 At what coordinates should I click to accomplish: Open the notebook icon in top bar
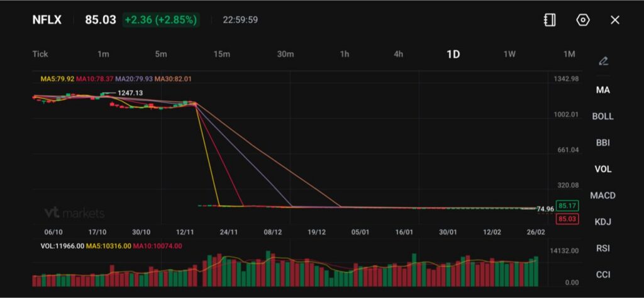click(x=550, y=20)
